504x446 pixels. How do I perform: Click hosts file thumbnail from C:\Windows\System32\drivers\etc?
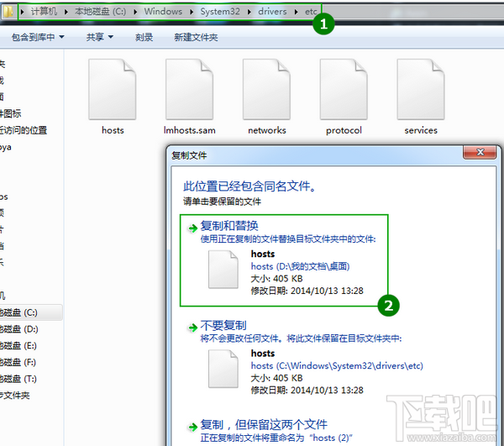(x=223, y=369)
